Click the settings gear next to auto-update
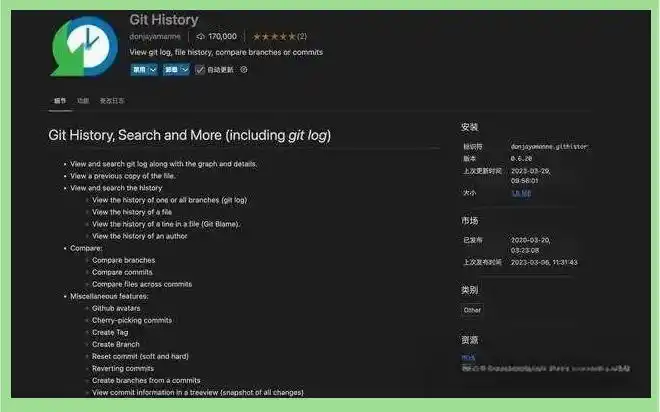This screenshot has height=412, width=660. point(244,70)
